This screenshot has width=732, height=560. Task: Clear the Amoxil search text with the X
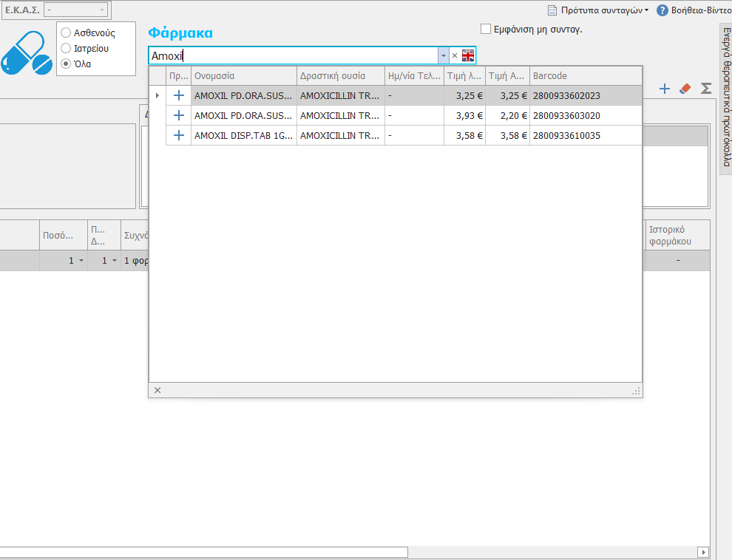[455, 55]
